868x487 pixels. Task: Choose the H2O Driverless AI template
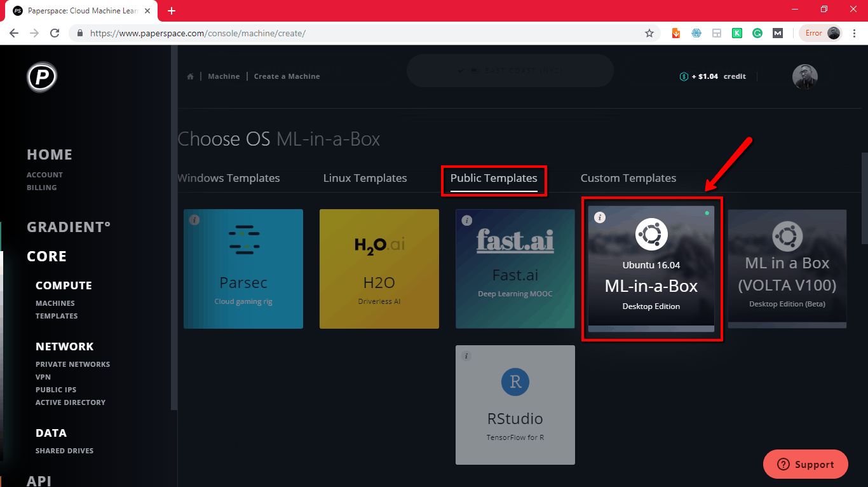379,269
